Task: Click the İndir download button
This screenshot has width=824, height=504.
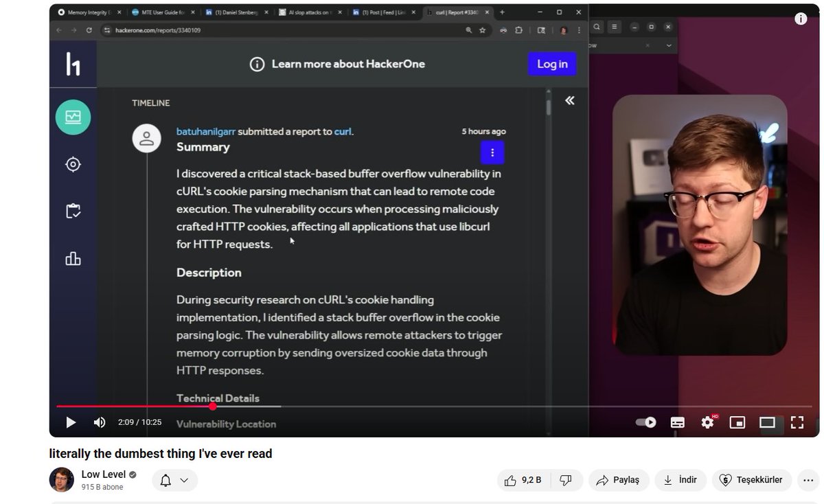Action: (x=680, y=480)
